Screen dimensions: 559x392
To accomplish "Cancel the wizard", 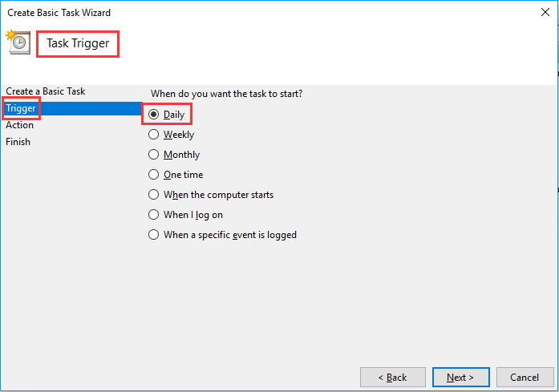I will coord(525,377).
